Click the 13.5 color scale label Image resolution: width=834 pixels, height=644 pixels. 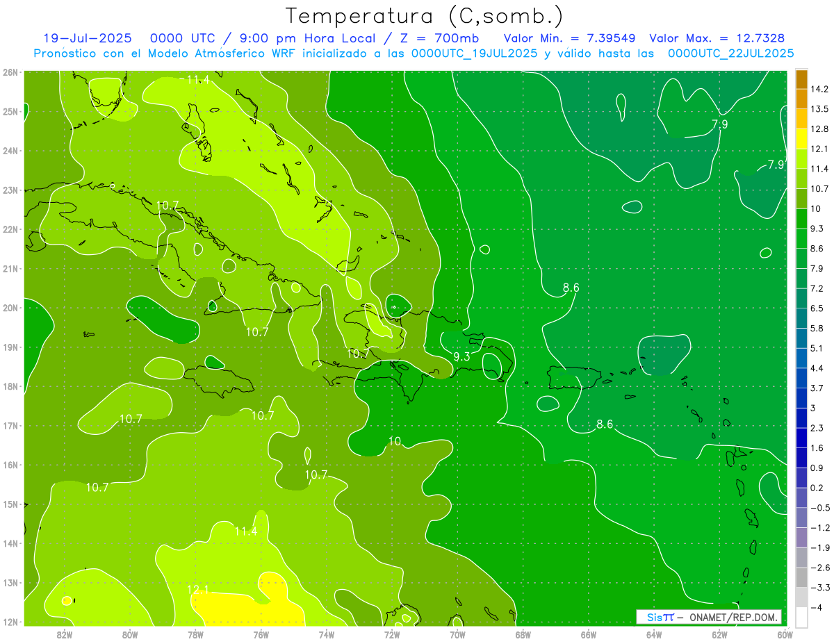pyautogui.click(x=819, y=109)
